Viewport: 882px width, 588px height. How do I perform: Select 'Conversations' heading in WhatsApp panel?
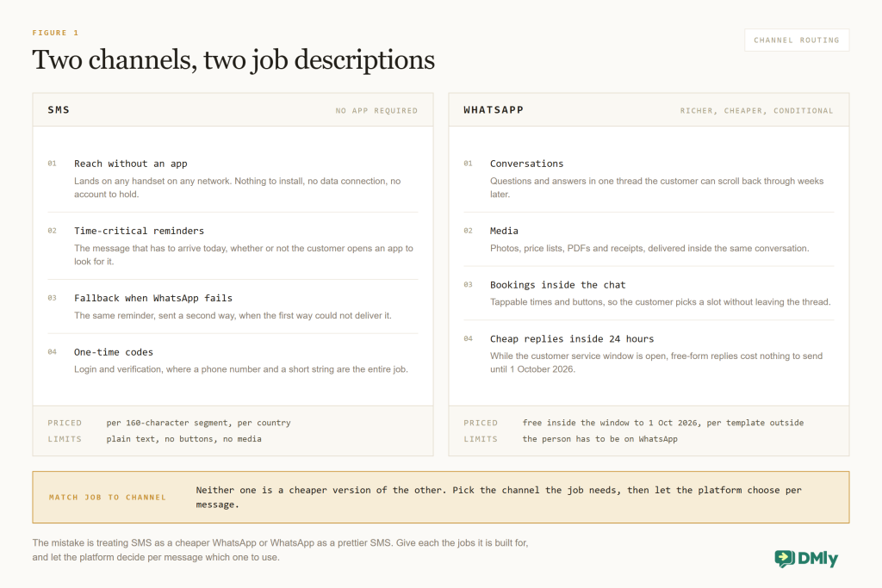point(526,164)
